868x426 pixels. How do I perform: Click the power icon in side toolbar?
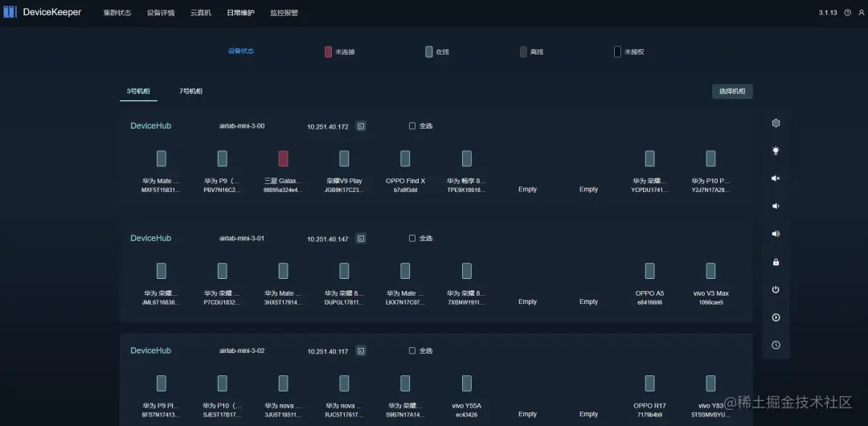(776, 289)
